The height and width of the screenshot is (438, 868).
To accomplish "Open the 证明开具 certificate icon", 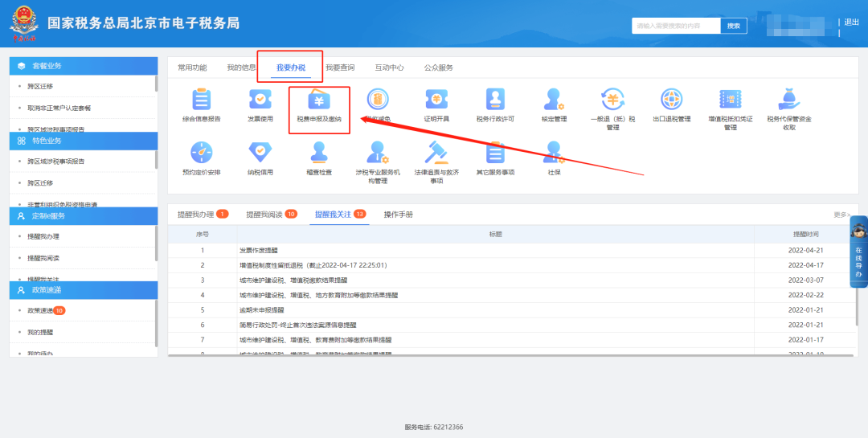I will pyautogui.click(x=436, y=100).
